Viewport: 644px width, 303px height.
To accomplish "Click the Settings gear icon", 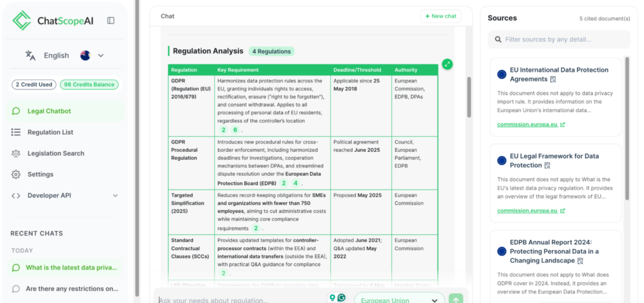I will (x=16, y=174).
